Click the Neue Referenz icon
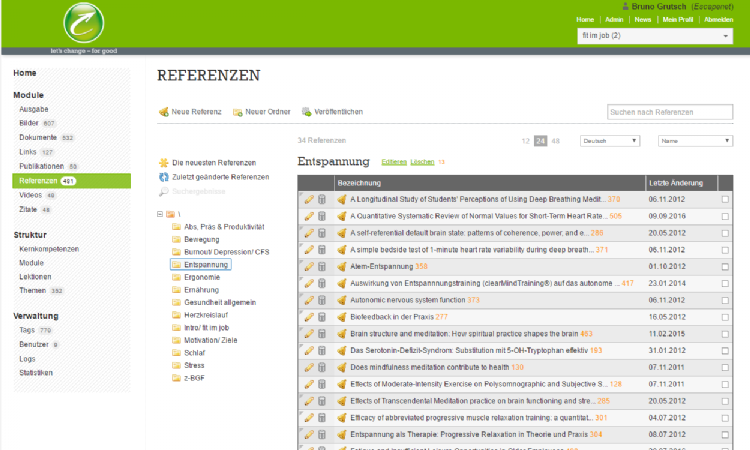This screenshot has width=750, height=450. point(163,112)
